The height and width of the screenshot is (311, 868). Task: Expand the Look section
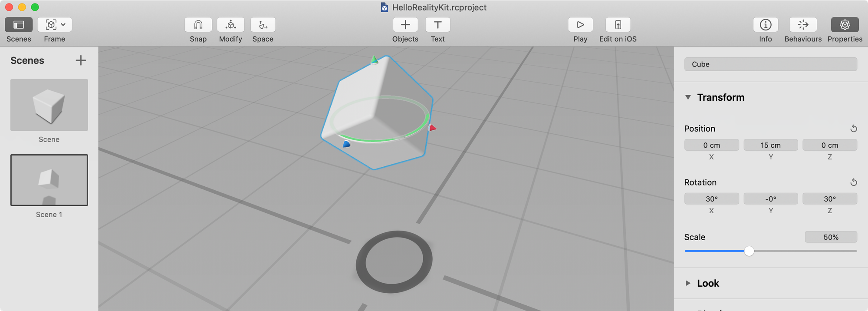point(688,283)
